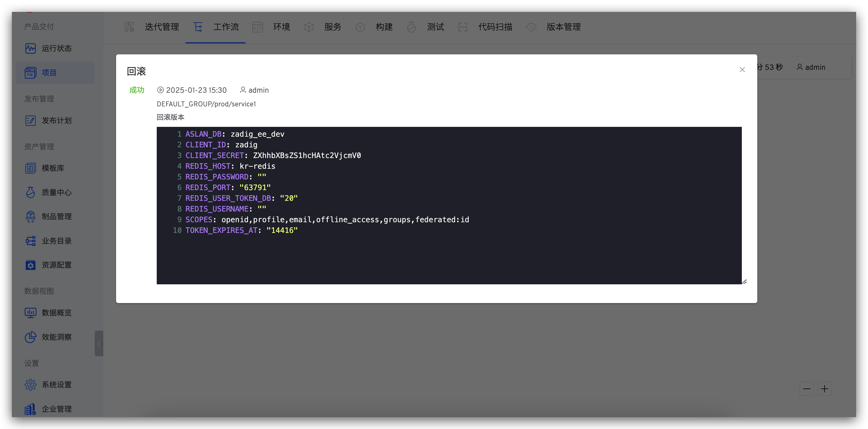868x429 pixels.
Task: Open 质量中心 quality center icon
Action: tap(30, 192)
